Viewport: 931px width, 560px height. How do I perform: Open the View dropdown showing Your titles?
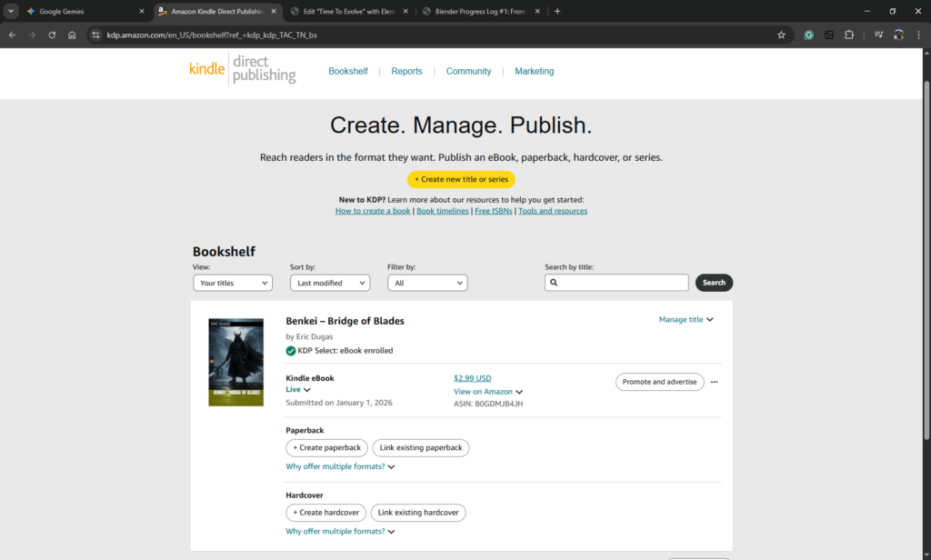coord(233,283)
